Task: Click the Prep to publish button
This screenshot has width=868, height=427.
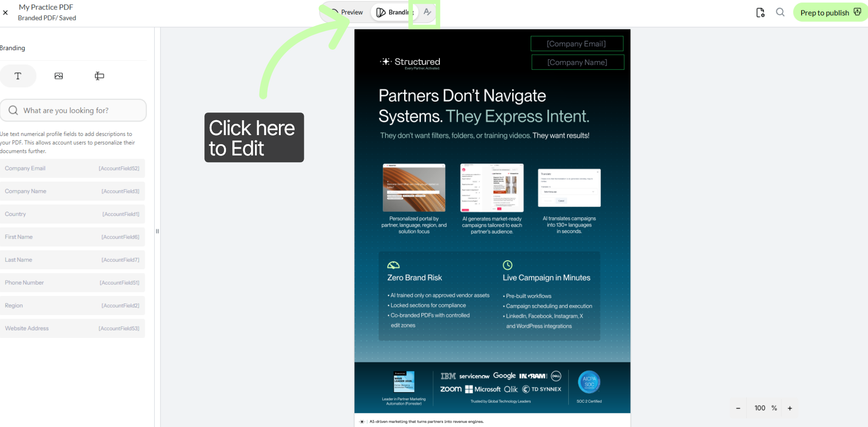Action: [x=830, y=13]
